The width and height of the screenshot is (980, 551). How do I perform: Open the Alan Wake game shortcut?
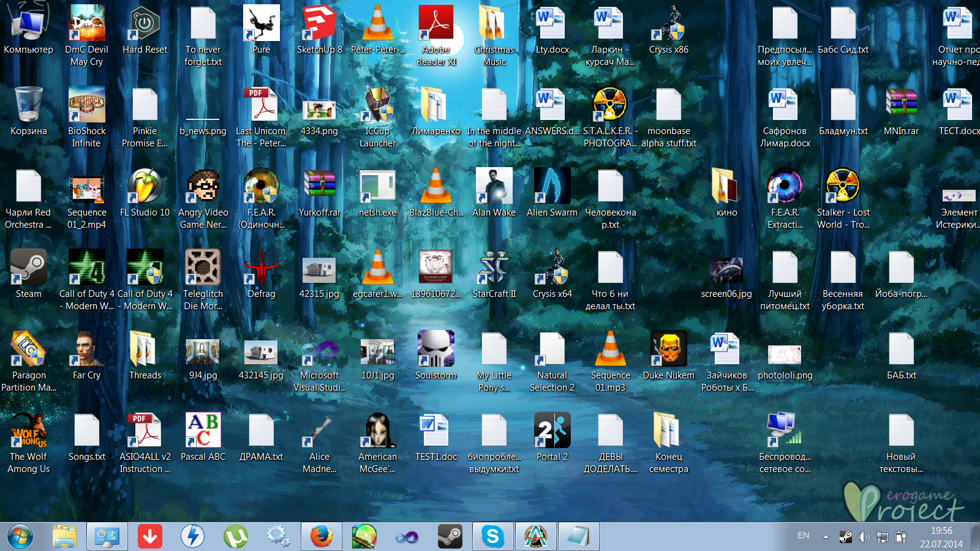[494, 192]
